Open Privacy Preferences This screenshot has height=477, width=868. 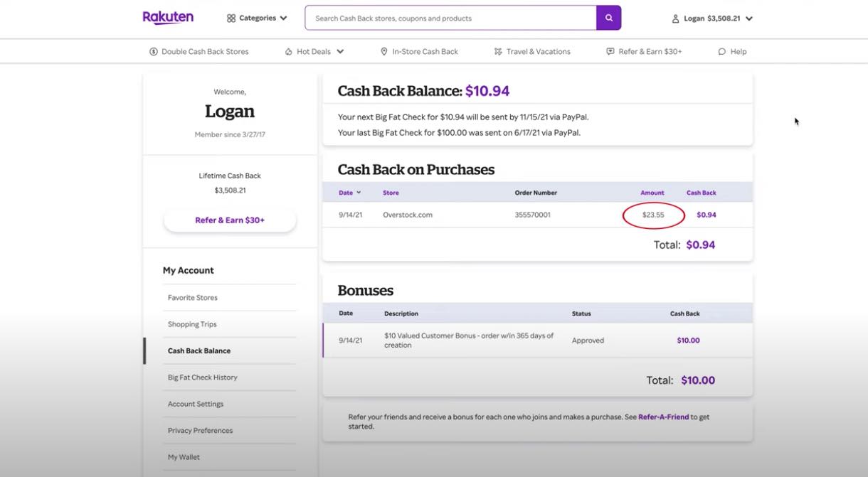click(x=200, y=431)
